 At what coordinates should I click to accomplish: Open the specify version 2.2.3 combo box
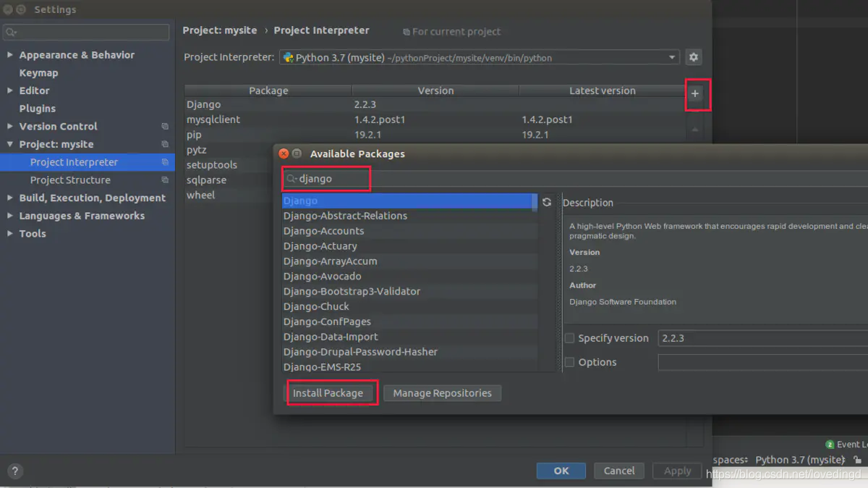762,338
